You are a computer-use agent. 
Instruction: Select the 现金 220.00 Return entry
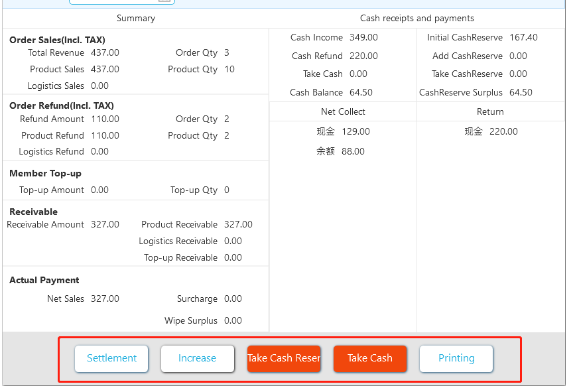tap(491, 131)
